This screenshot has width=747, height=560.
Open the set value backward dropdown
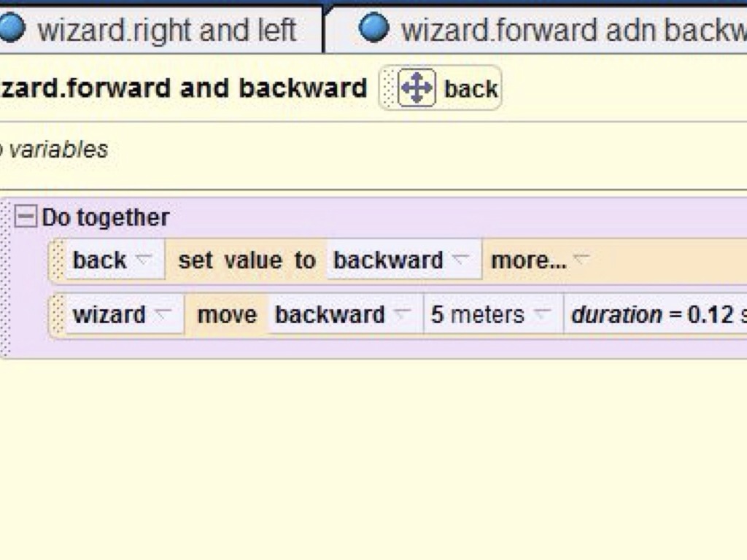[x=460, y=260]
